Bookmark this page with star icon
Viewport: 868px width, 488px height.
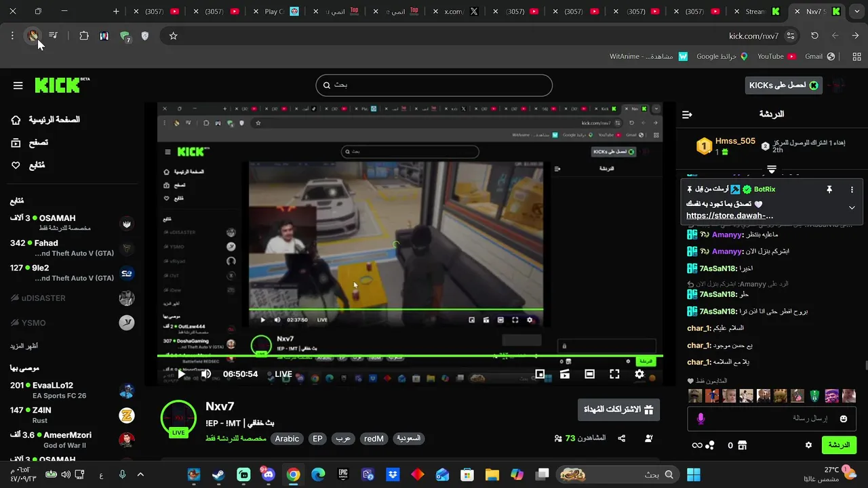coord(173,36)
